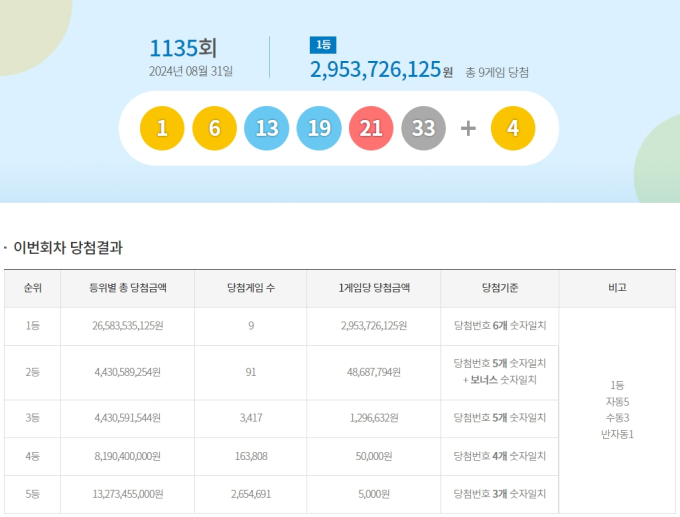Click the total prize 26,583,535,125원
The image size is (680, 517).
[x=128, y=326]
